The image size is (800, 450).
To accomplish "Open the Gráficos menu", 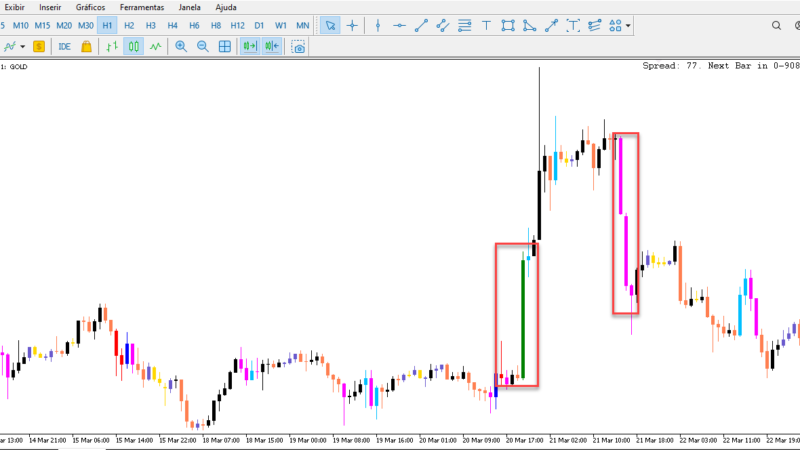I will (90, 7).
